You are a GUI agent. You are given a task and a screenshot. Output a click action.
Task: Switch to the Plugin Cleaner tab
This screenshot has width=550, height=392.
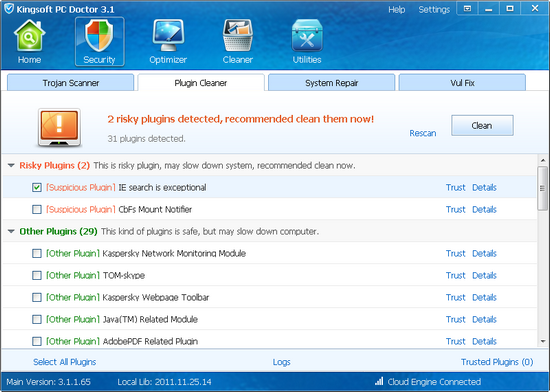[x=201, y=83]
